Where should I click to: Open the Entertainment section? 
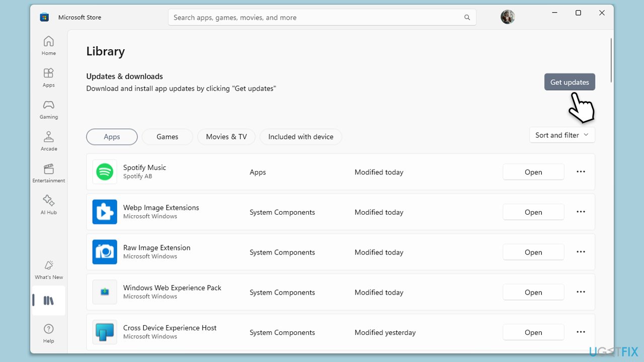tap(49, 173)
